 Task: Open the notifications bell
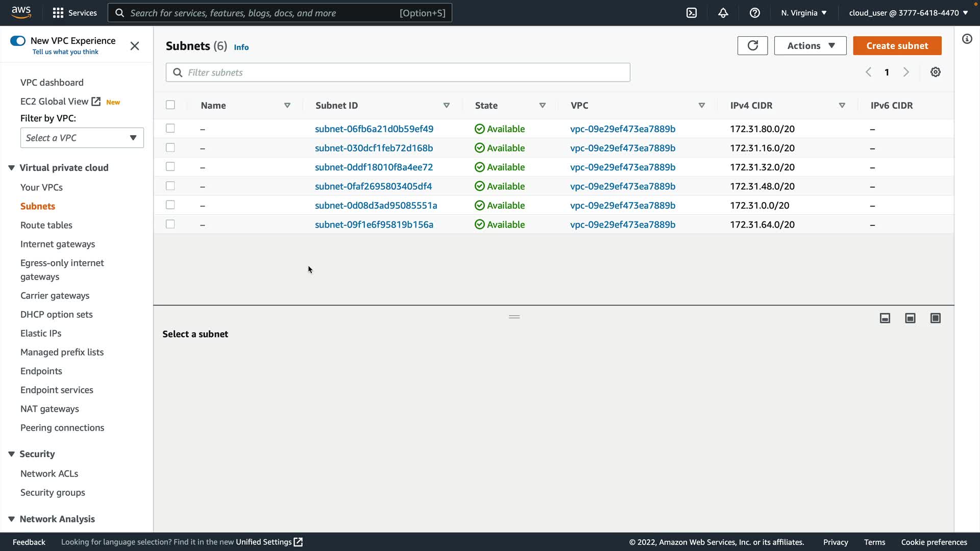click(723, 13)
